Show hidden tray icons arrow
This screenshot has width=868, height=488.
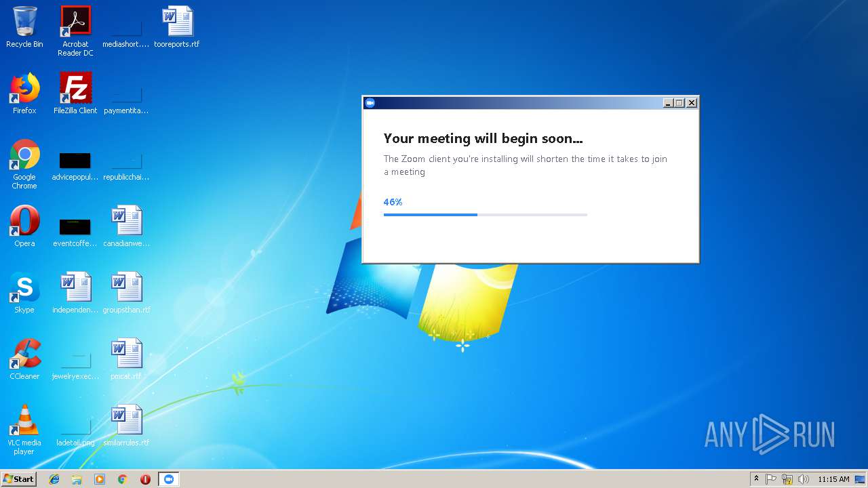tap(756, 479)
